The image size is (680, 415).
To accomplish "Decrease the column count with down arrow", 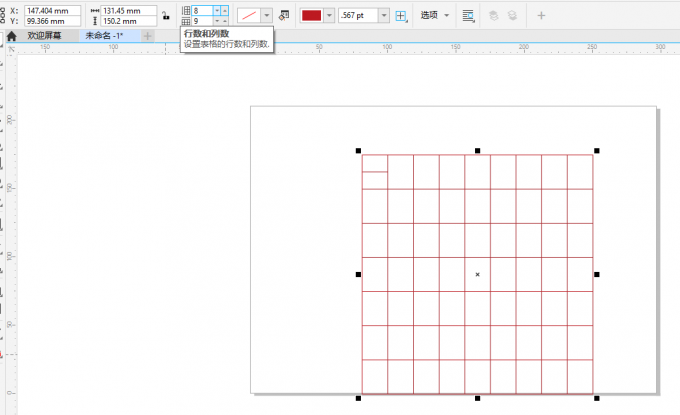I will click(217, 21).
